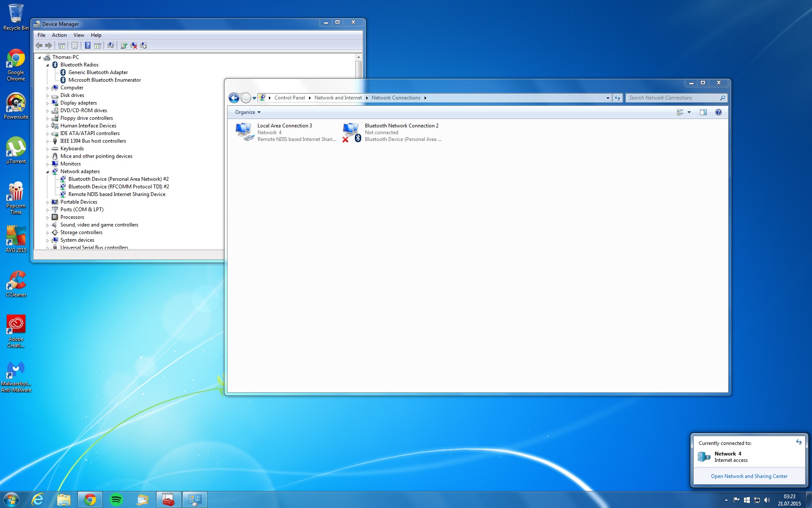This screenshot has height=508, width=812.
Task: Click the volume speaker icon in system tray
Action: coord(767,500)
